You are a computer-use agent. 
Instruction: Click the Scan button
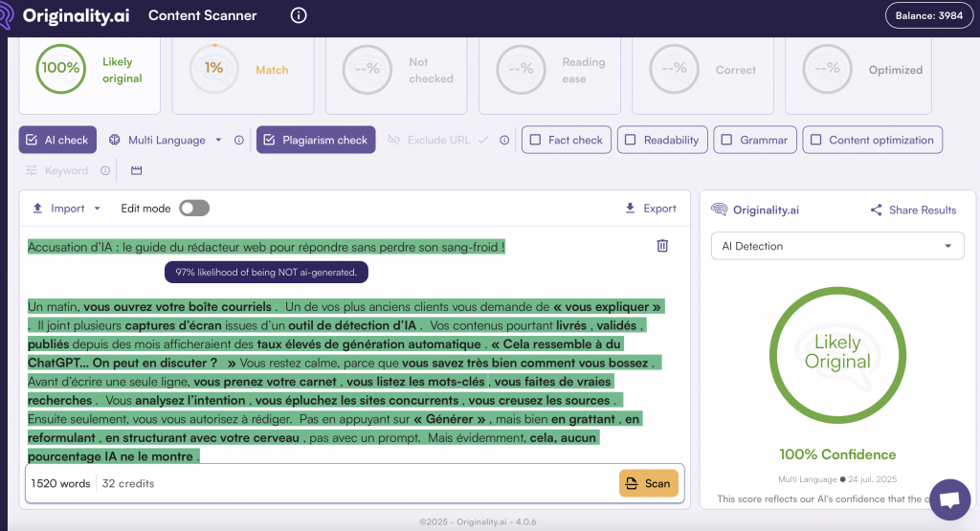(x=648, y=483)
